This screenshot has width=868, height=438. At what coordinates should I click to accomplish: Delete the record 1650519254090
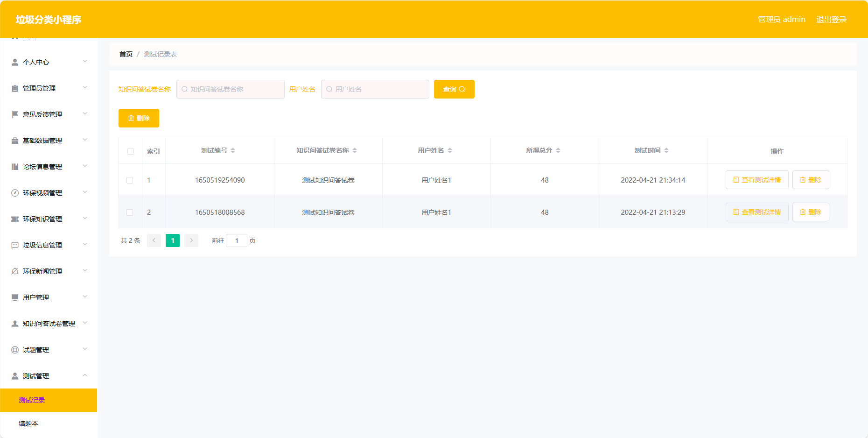point(811,180)
